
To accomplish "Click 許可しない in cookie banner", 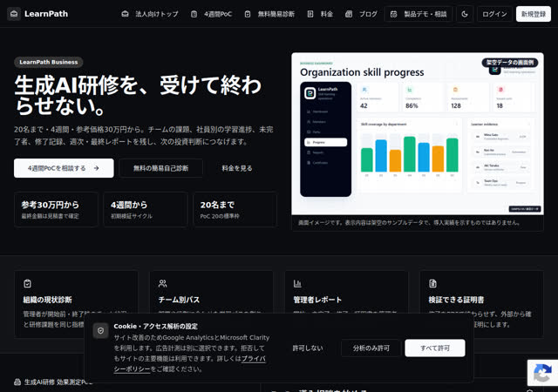I will [308, 348].
